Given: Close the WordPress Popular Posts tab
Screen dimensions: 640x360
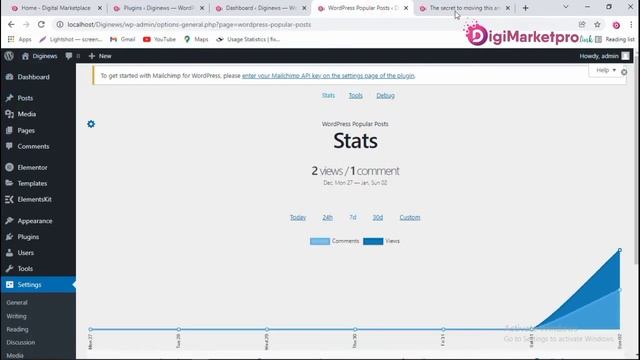Looking at the screenshot, I should [x=406, y=8].
